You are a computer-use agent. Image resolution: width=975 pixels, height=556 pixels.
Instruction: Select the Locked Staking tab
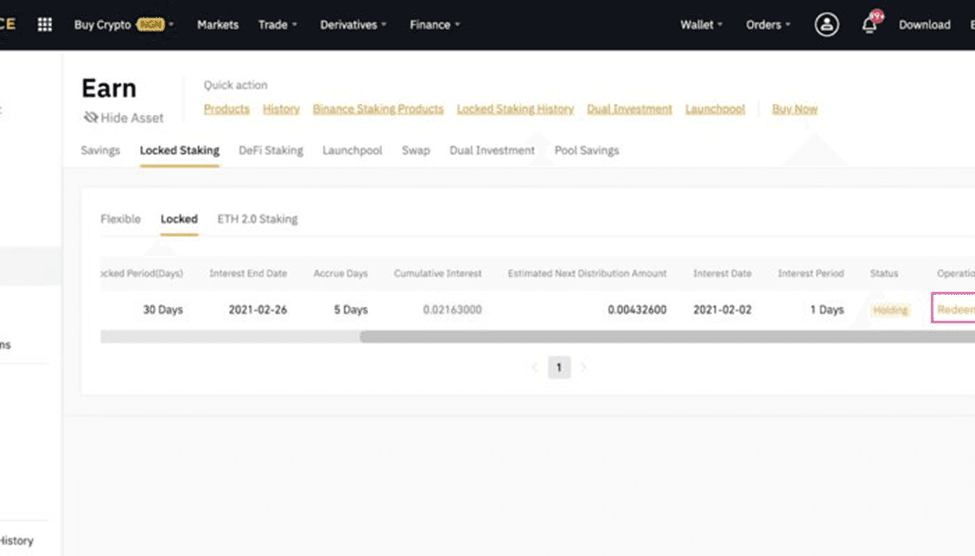pyautogui.click(x=180, y=151)
